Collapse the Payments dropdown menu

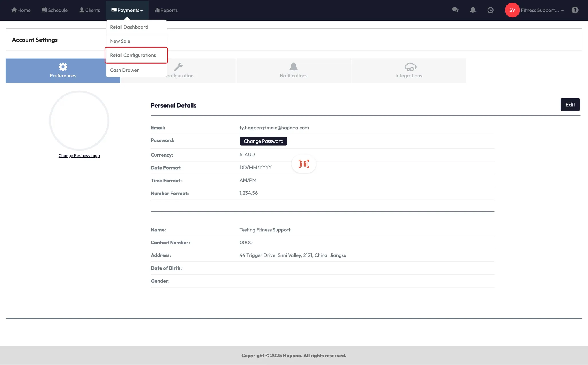[127, 10]
